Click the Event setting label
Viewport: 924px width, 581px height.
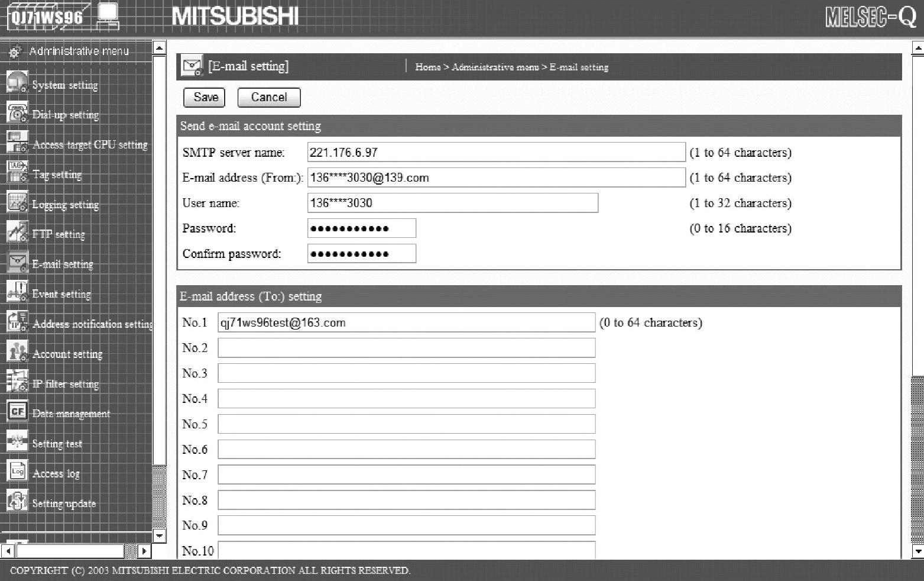[x=61, y=294]
